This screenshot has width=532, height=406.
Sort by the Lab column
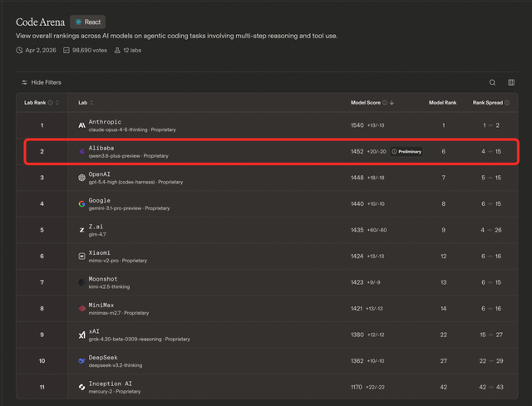(x=91, y=103)
